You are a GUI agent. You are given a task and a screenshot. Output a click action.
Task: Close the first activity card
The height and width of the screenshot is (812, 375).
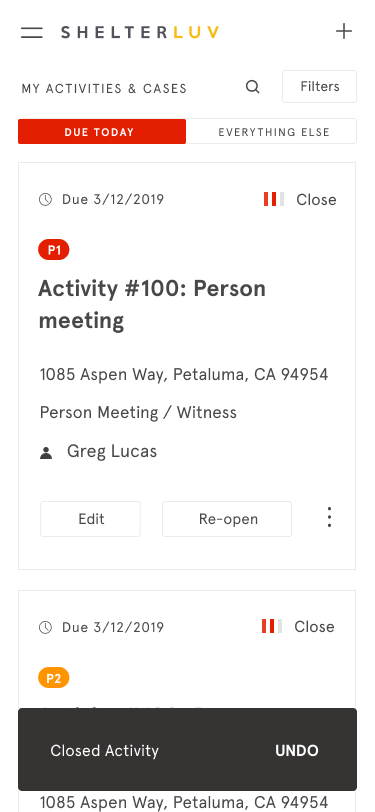pos(316,200)
